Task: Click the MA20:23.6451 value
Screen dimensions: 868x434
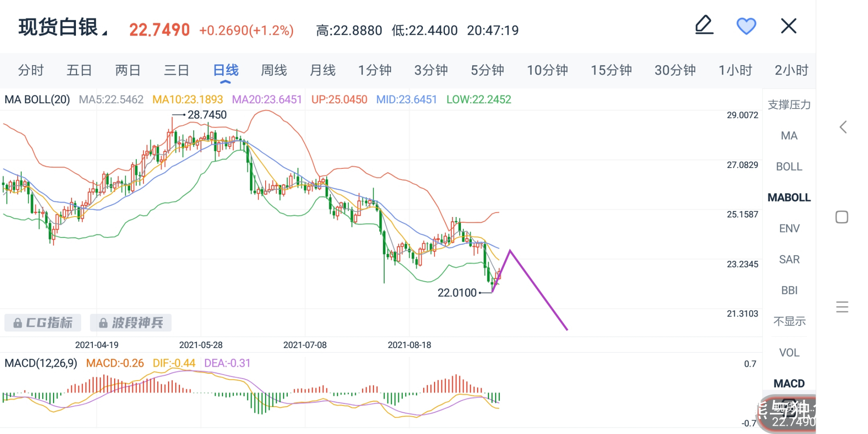Action: [x=267, y=99]
